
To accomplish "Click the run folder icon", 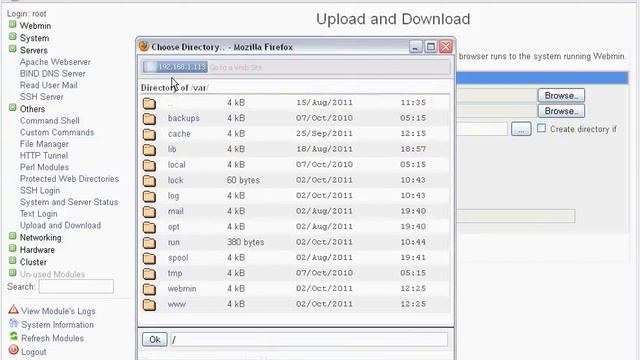I will tap(149, 242).
